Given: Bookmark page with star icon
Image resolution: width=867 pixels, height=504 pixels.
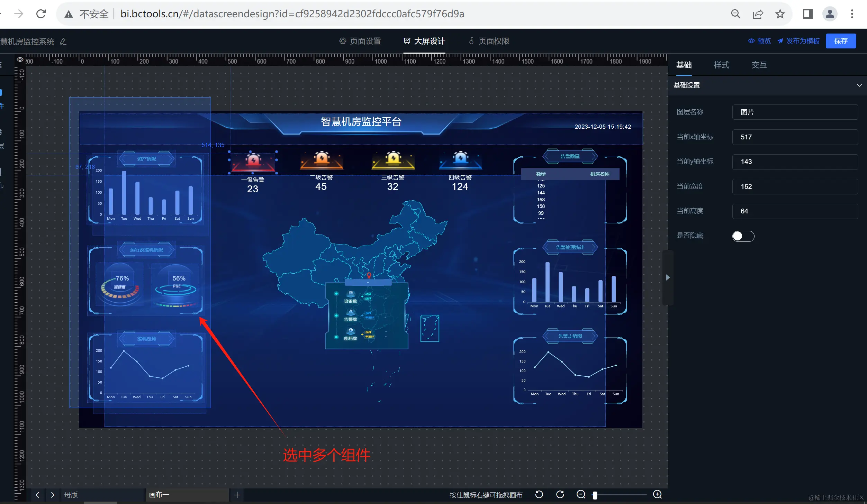Looking at the screenshot, I should (780, 14).
